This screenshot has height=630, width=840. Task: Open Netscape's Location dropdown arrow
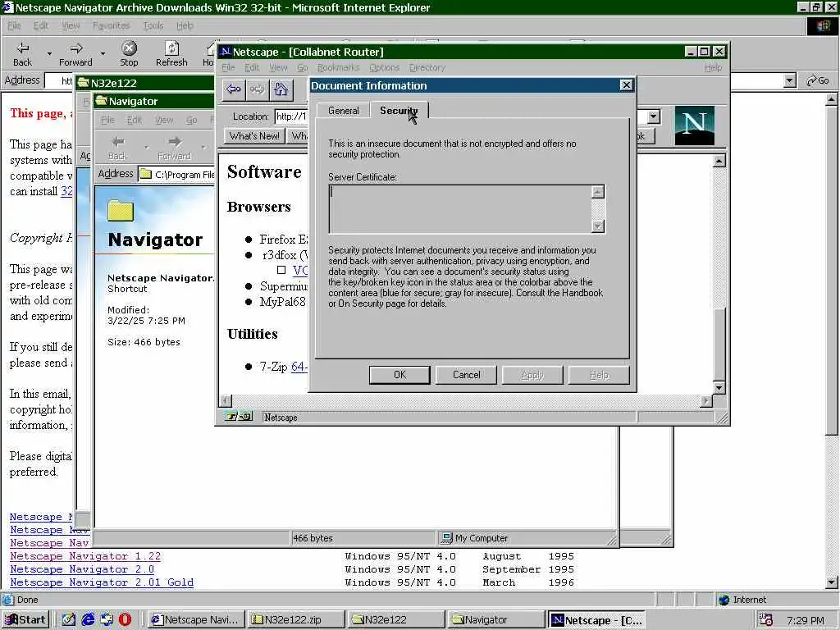pos(653,116)
